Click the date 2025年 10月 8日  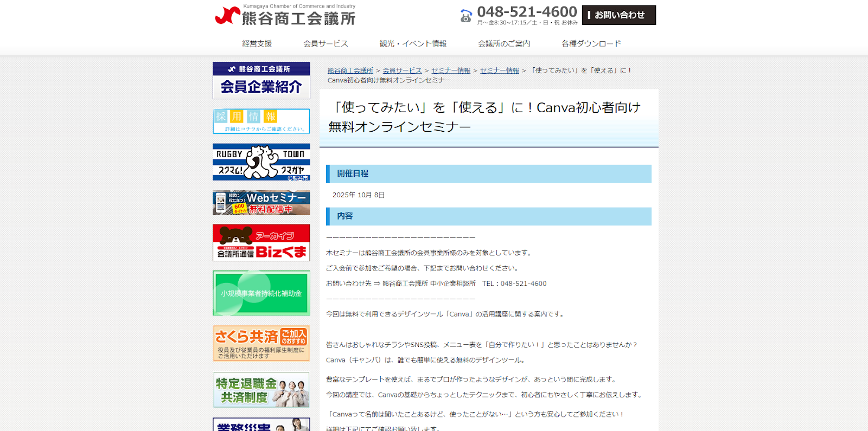coord(359,195)
